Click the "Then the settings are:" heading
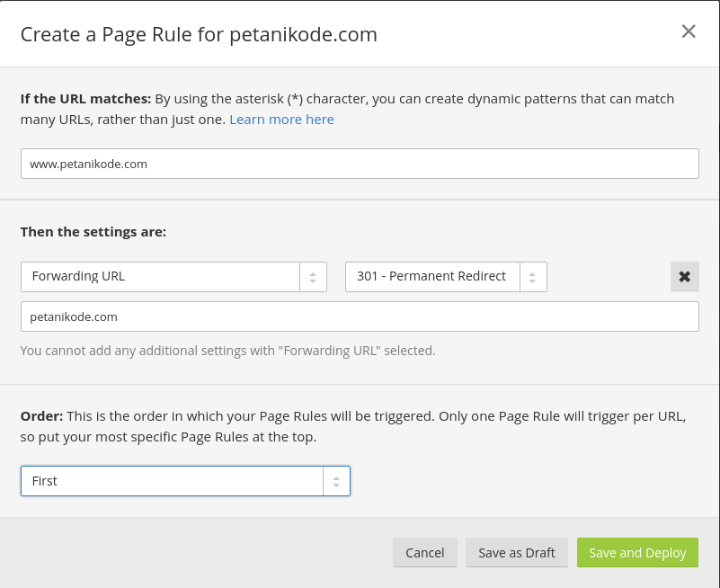Image resolution: width=720 pixels, height=588 pixels. coord(93,232)
